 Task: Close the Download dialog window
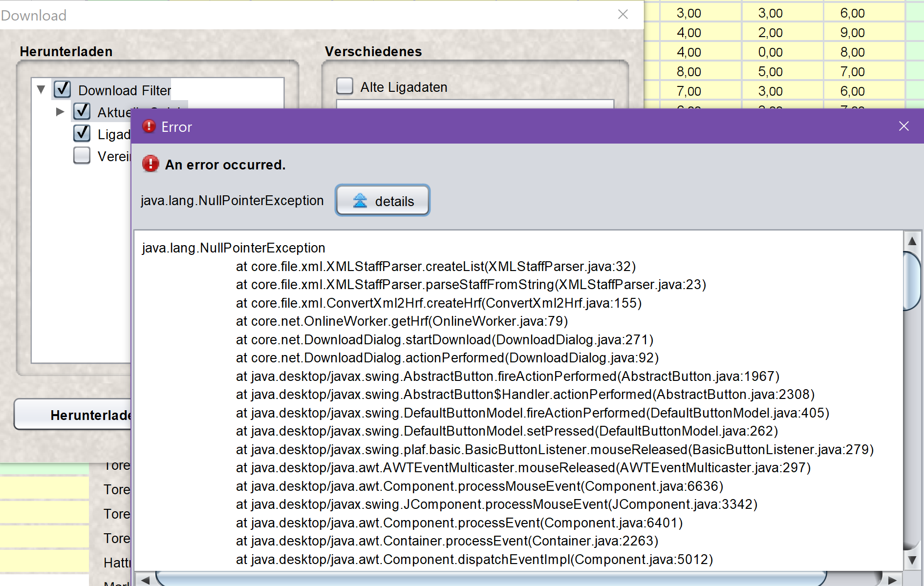(623, 15)
